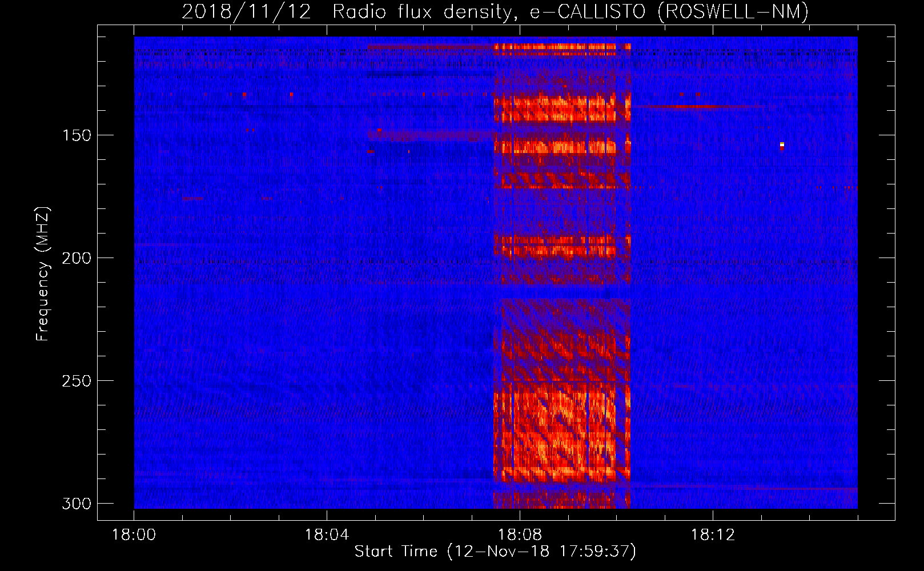Click the 250 frequency tick label
The width and height of the screenshot is (924, 571).
(77, 381)
